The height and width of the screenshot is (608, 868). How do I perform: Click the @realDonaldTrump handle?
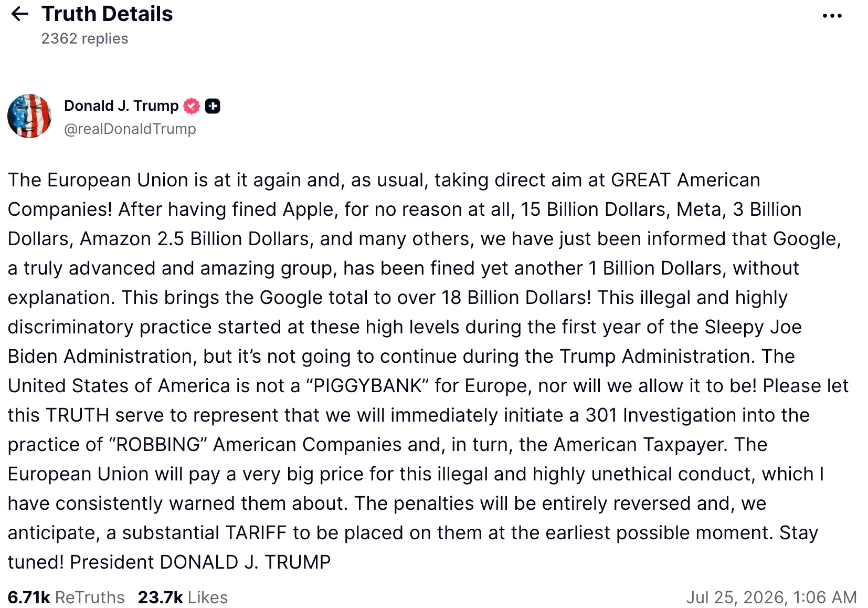pos(130,129)
